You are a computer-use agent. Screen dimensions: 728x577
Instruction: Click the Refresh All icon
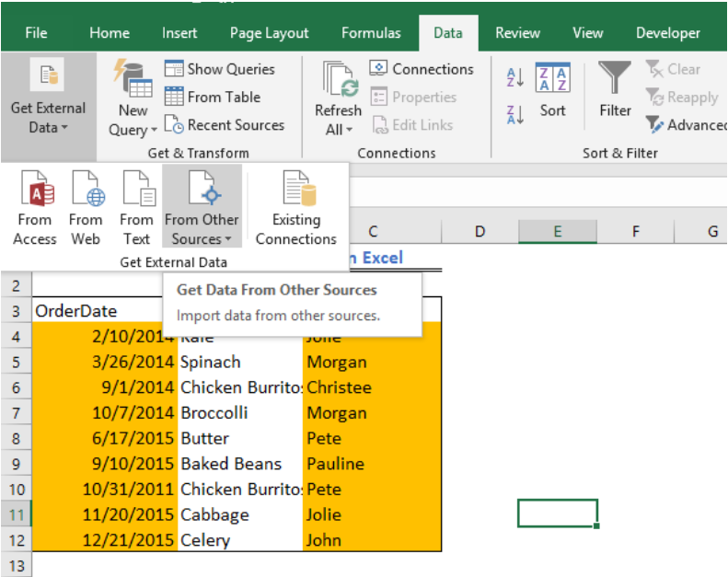(x=338, y=99)
